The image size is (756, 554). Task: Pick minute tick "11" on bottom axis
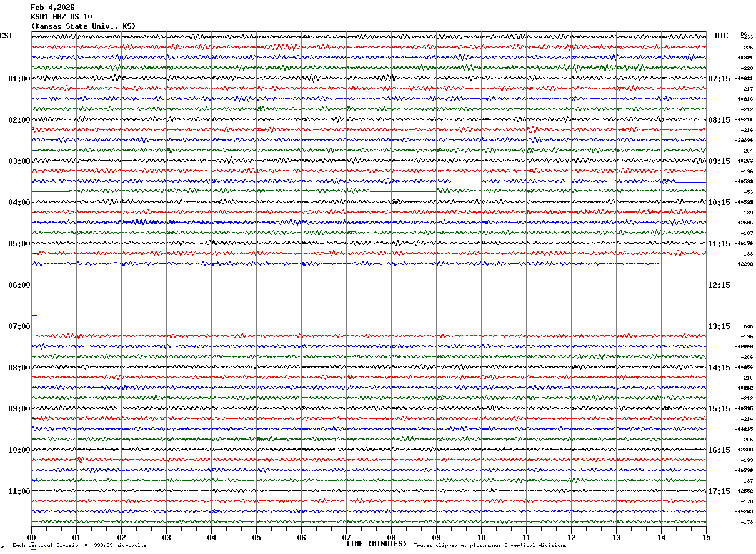click(x=526, y=537)
